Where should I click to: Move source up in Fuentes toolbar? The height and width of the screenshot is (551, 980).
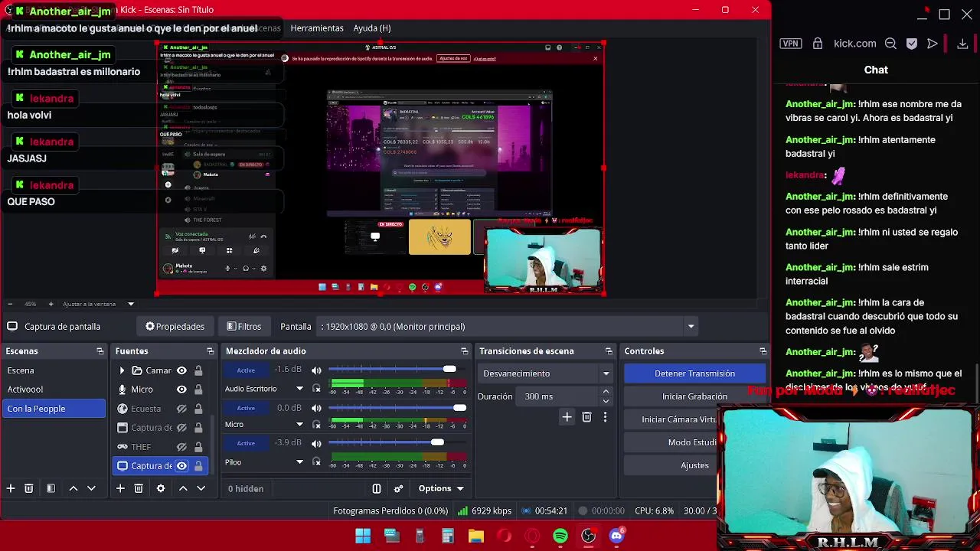point(183,488)
